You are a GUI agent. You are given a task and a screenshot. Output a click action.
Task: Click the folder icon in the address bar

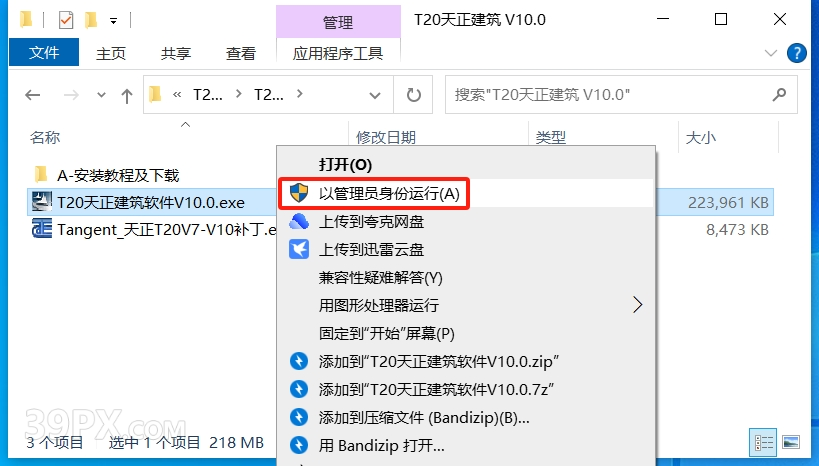pos(155,94)
